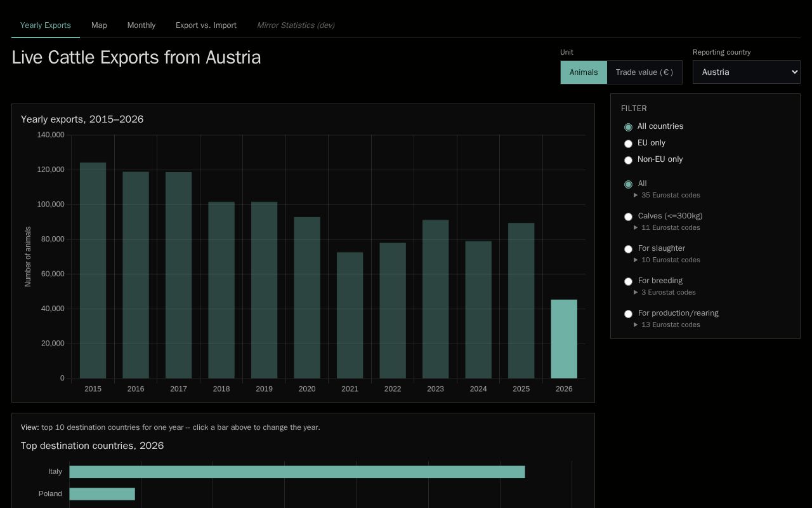
Task: Select Calves (<=300kg) radio option
Action: [628, 217]
